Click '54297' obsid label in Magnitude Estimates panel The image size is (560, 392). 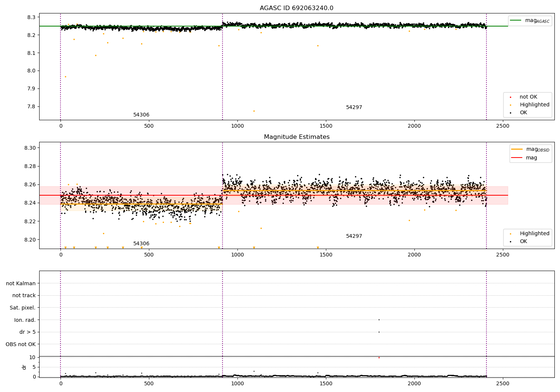[x=354, y=236]
